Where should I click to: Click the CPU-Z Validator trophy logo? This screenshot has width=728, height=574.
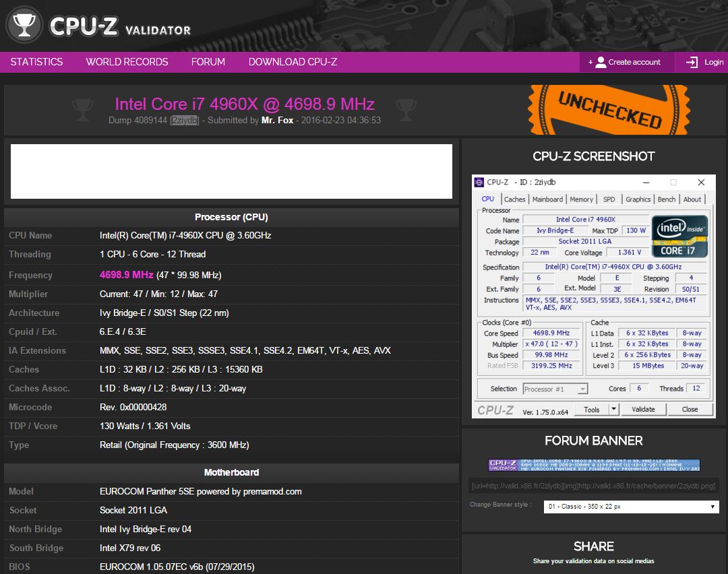coord(24,25)
